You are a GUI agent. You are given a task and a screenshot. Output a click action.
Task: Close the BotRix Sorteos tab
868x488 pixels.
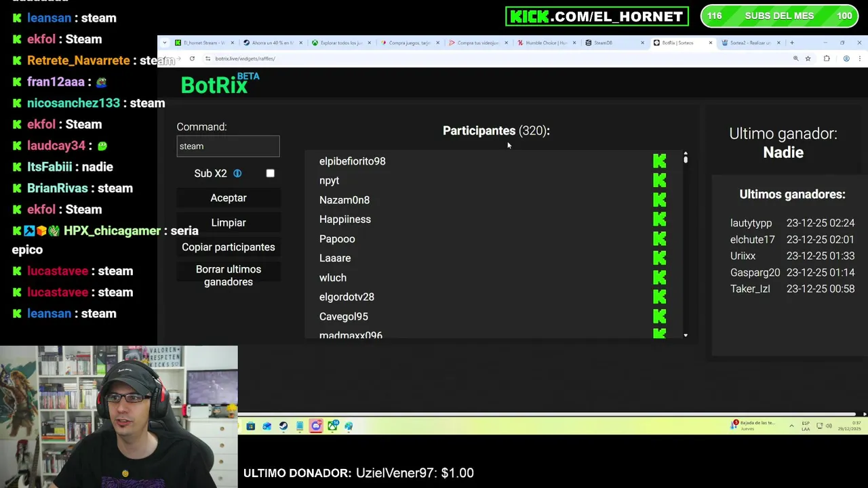(x=710, y=43)
